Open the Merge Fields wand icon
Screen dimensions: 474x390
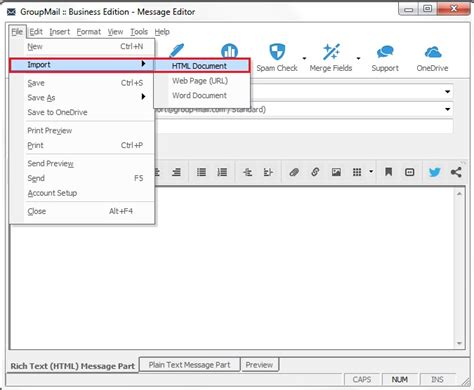click(x=331, y=52)
